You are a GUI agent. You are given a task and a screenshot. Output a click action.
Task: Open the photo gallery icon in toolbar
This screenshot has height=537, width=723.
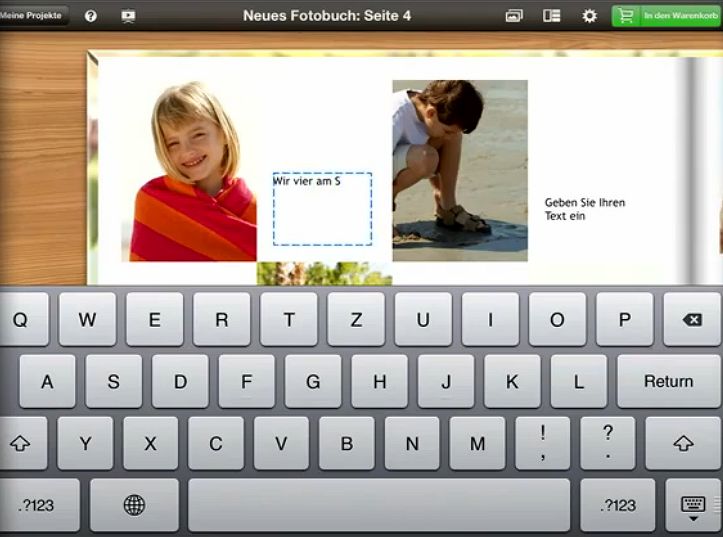[514, 16]
